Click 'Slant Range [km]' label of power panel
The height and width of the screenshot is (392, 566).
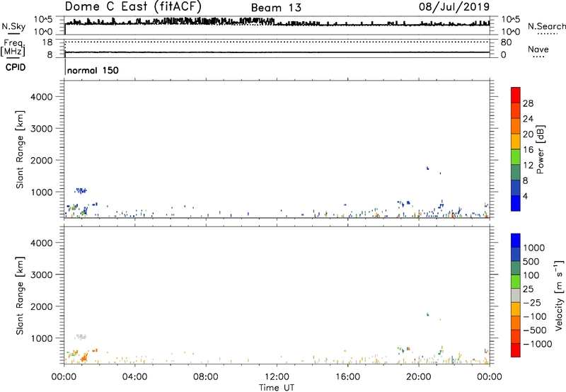[x=20, y=149]
